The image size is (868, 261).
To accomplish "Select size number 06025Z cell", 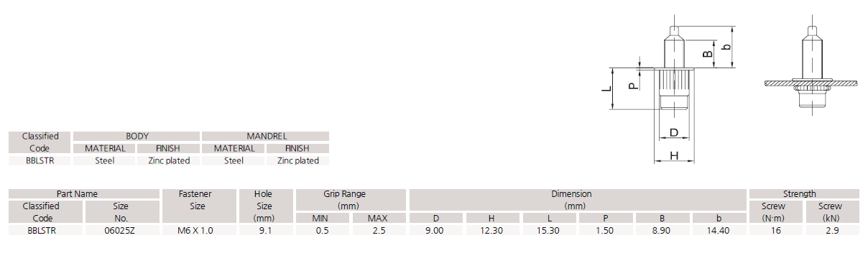I will [x=120, y=231].
